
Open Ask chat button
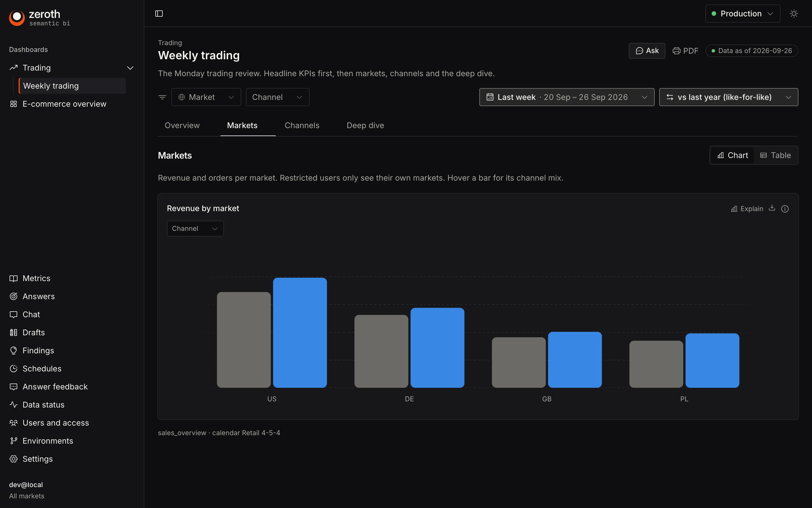click(x=647, y=51)
